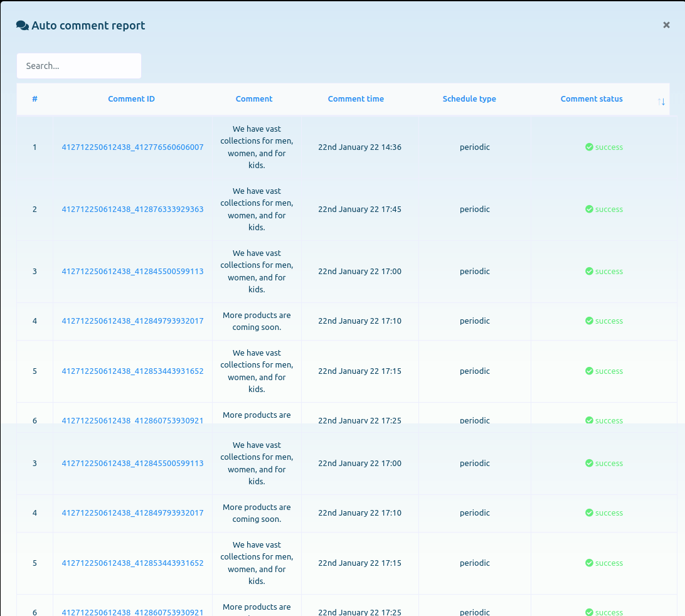Select the 14:36 comment time cell
685x616 pixels.
(x=359, y=147)
